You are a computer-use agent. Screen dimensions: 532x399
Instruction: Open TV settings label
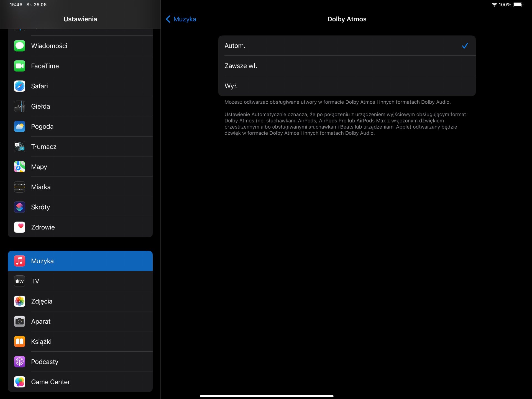coord(35,281)
